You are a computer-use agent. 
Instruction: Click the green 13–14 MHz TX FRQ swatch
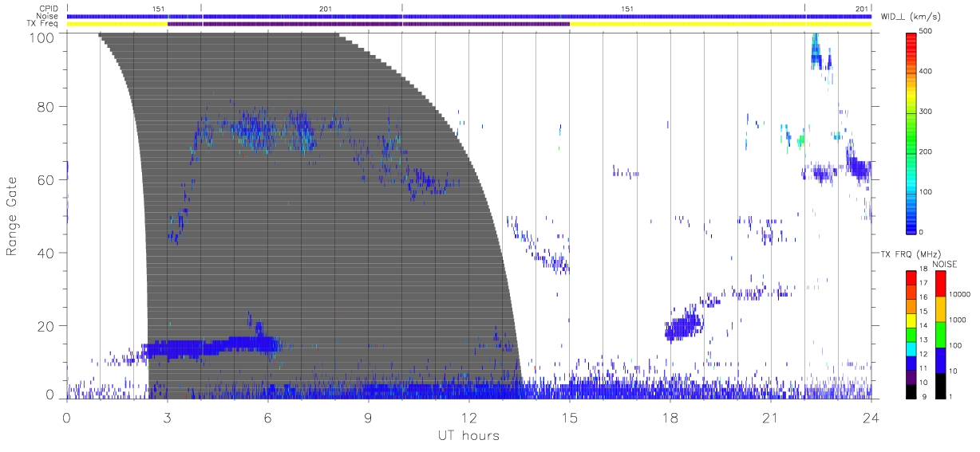tap(911, 334)
